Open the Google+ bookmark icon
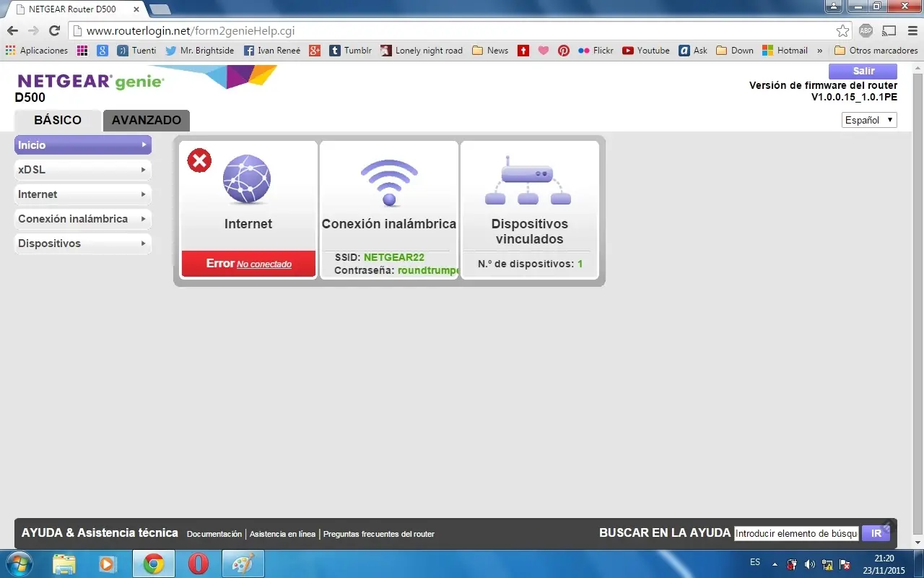The width and height of the screenshot is (924, 578). pos(315,51)
